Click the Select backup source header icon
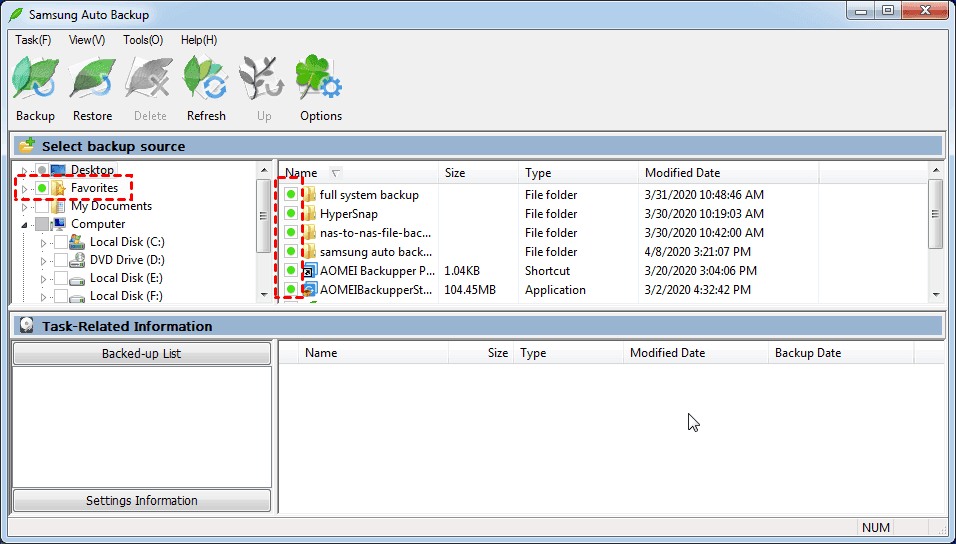 click(26, 146)
